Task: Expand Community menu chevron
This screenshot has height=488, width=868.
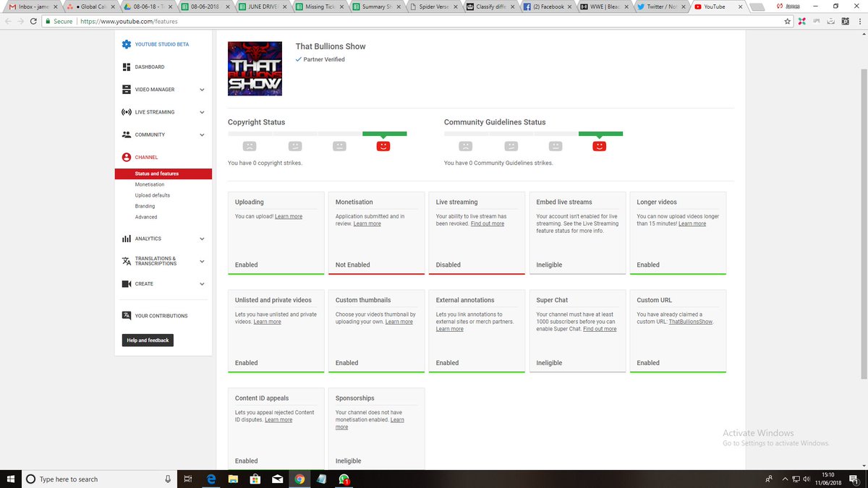Action: (202, 134)
